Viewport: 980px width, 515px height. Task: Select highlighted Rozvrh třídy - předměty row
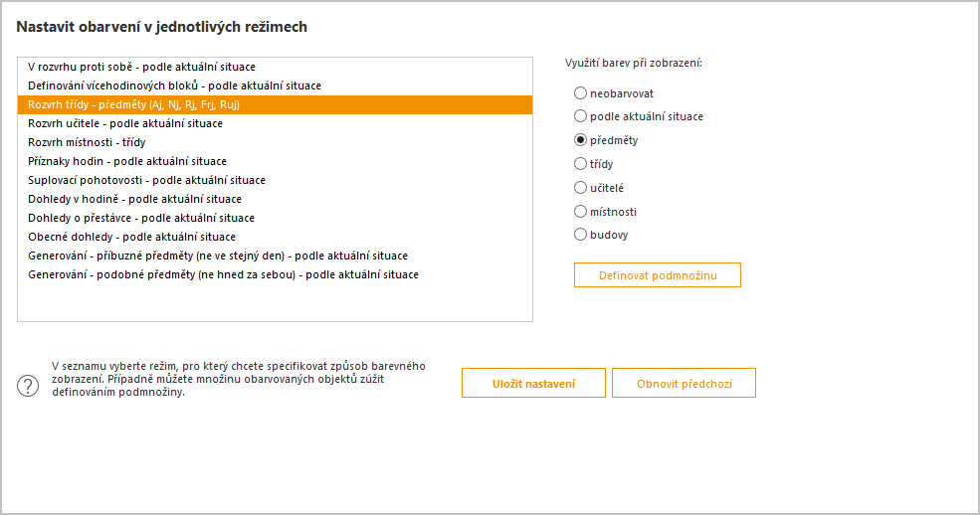pos(275,104)
